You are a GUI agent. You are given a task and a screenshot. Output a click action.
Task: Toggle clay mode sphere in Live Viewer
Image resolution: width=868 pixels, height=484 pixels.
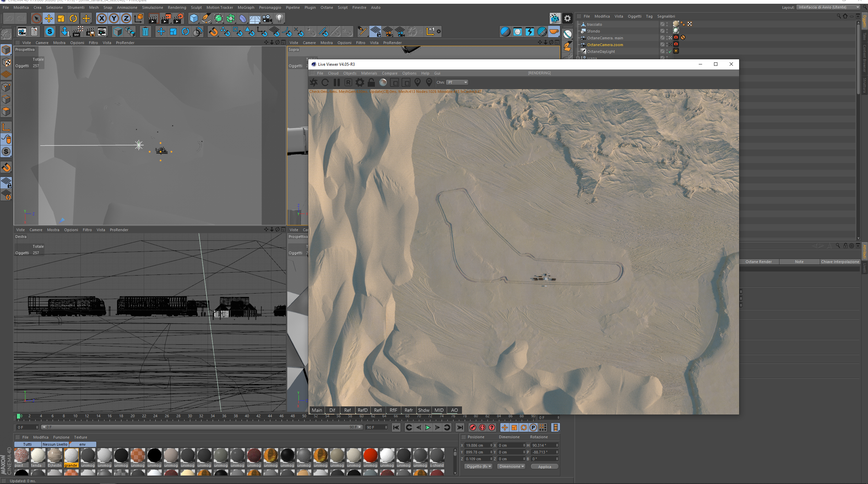coord(383,82)
